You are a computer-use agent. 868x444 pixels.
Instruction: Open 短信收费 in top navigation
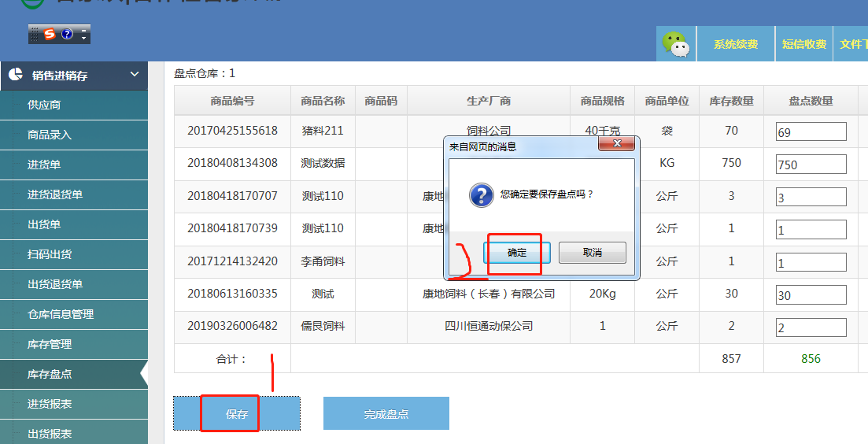click(804, 44)
